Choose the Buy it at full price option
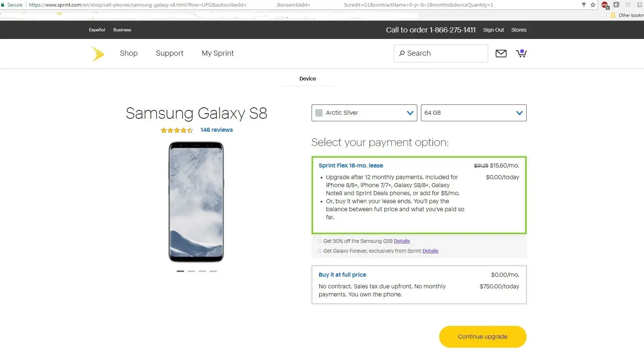Viewport: 644px width, 359px height. pyautogui.click(x=342, y=275)
